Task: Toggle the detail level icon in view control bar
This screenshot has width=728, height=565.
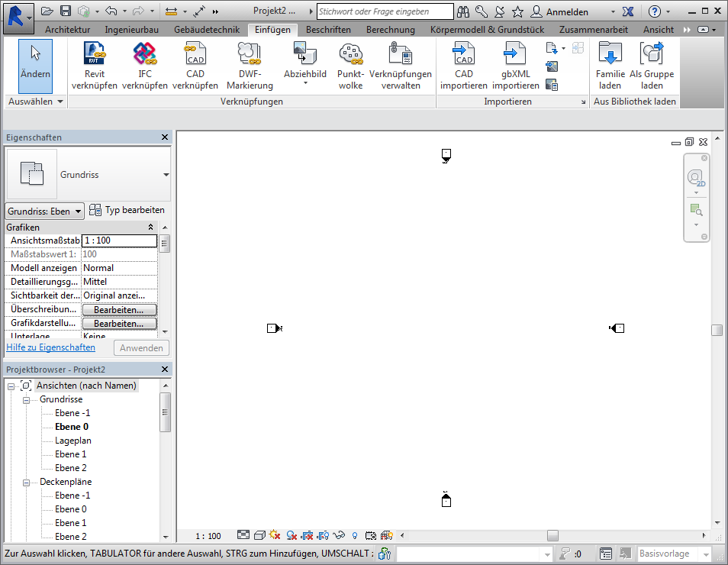Action: [x=243, y=535]
